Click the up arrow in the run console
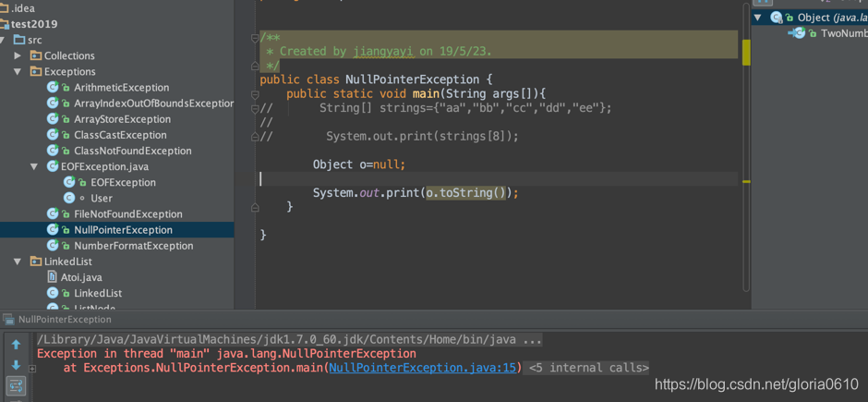The image size is (868, 402). click(16, 345)
